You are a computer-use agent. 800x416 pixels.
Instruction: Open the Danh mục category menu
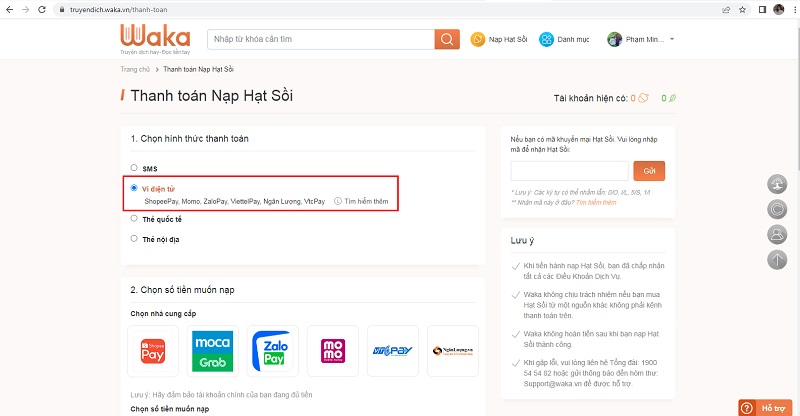pos(565,39)
